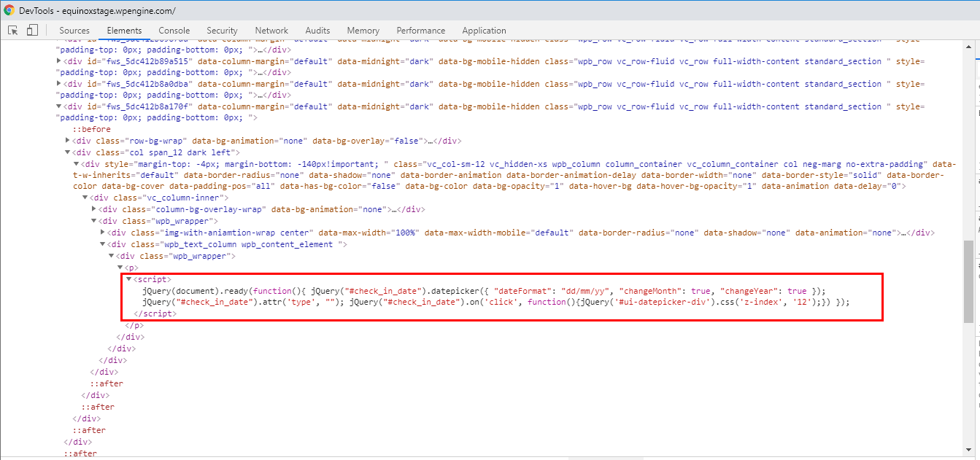
Task: Switch to the Console tab
Action: click(x=174, y=31)
